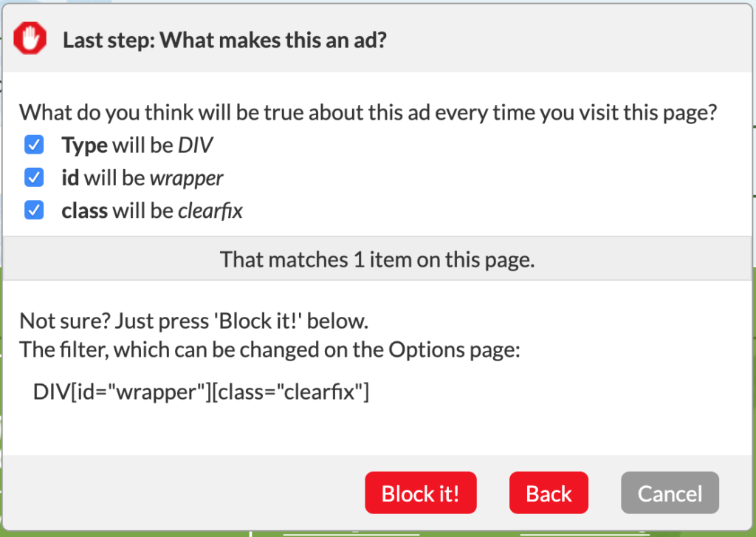This screenshot has width=756, height=537.
Task: Click the 'That matches 1 item' status bar
Action: 377,259
